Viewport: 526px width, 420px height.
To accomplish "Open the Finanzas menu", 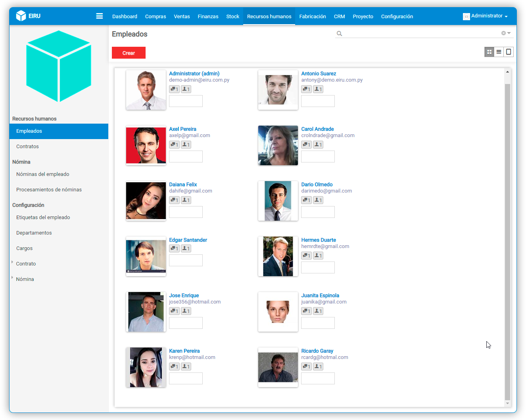I will point(208,16).
